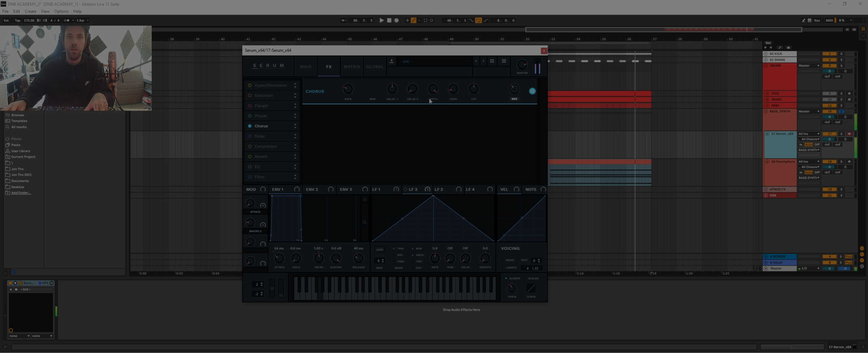Viewport: 868px width, 353px height.
Task: Enable LFO TRIG mode
Action: [399, 248]
